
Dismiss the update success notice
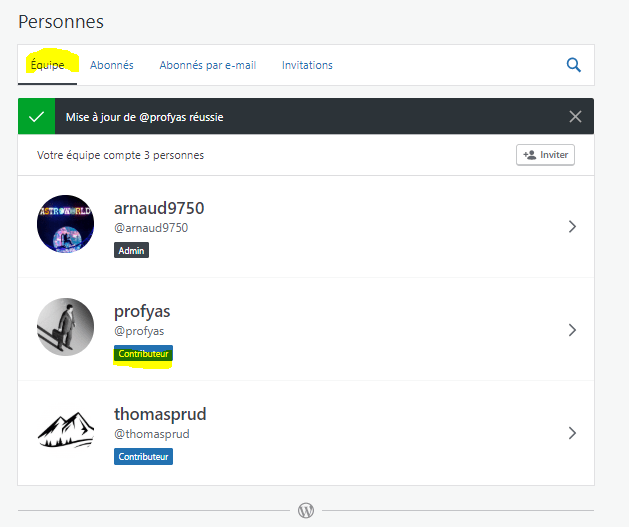575,116
